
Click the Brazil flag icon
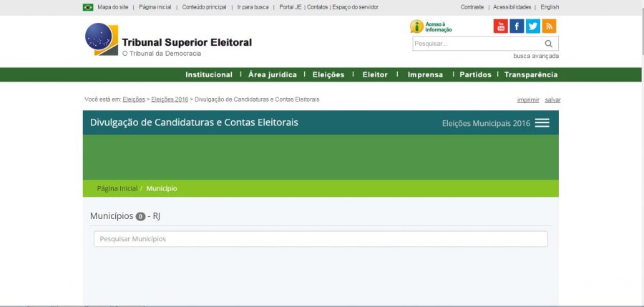(x=88, y=7)
